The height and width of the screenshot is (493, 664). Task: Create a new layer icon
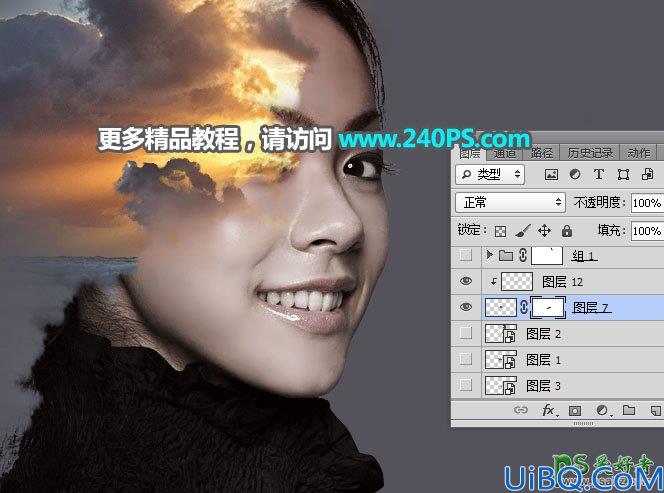coord(656,410)
